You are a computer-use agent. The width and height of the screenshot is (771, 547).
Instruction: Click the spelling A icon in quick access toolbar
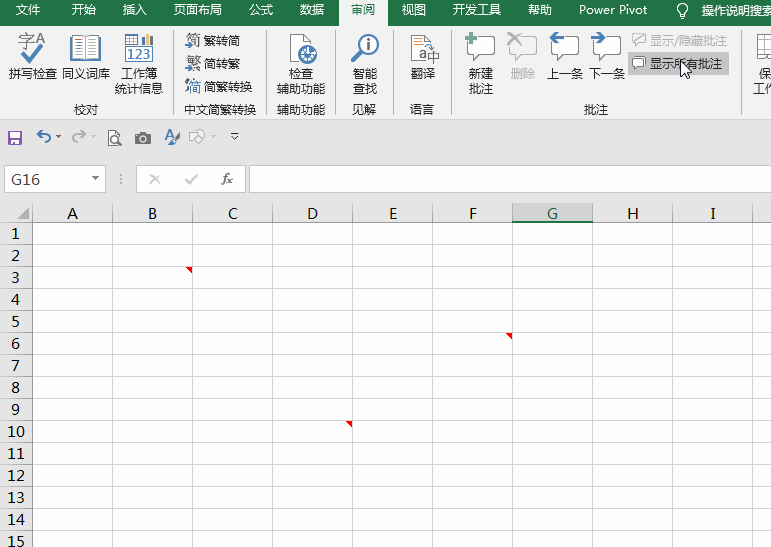(x=172, y=137)
